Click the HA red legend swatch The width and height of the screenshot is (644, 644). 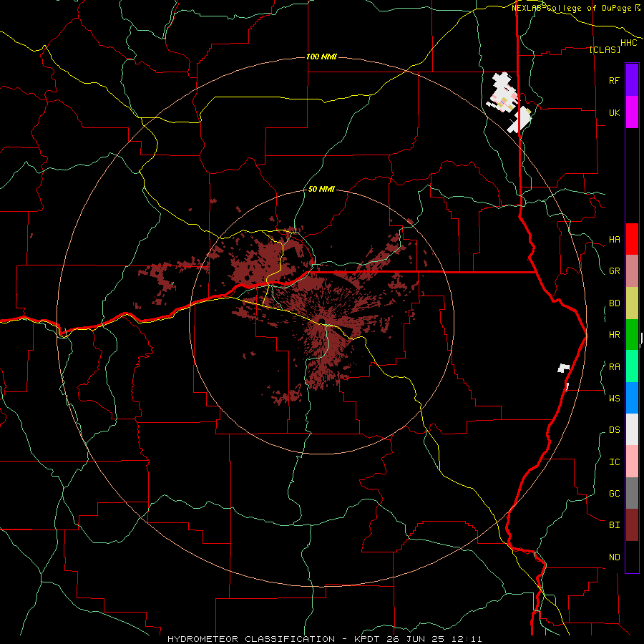click(x=632, y=239)
